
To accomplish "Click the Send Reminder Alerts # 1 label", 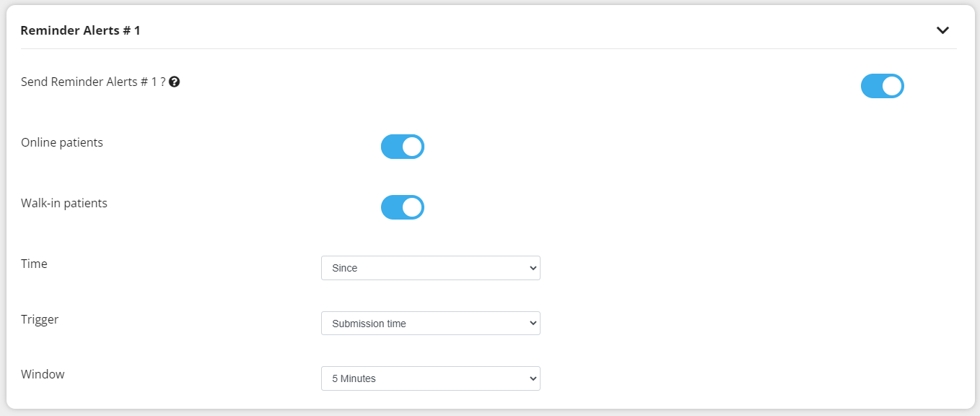I will pyautogui.click(x=93, y=82).
